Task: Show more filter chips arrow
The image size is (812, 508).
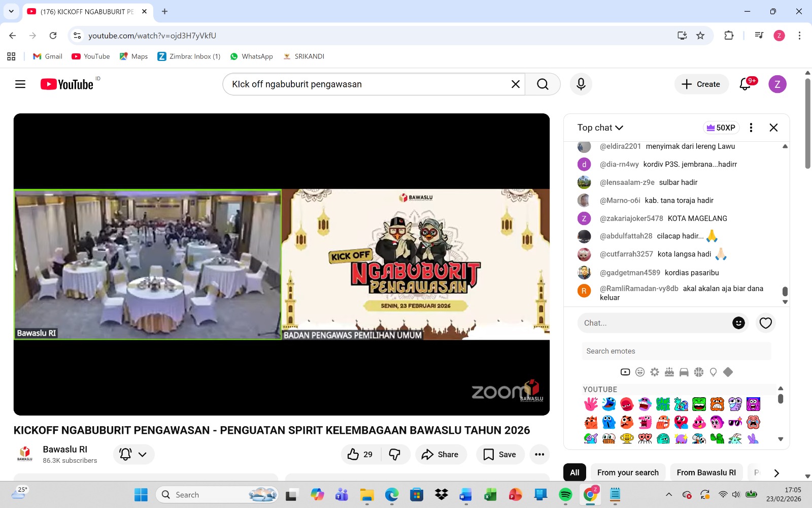Action: 776,473
